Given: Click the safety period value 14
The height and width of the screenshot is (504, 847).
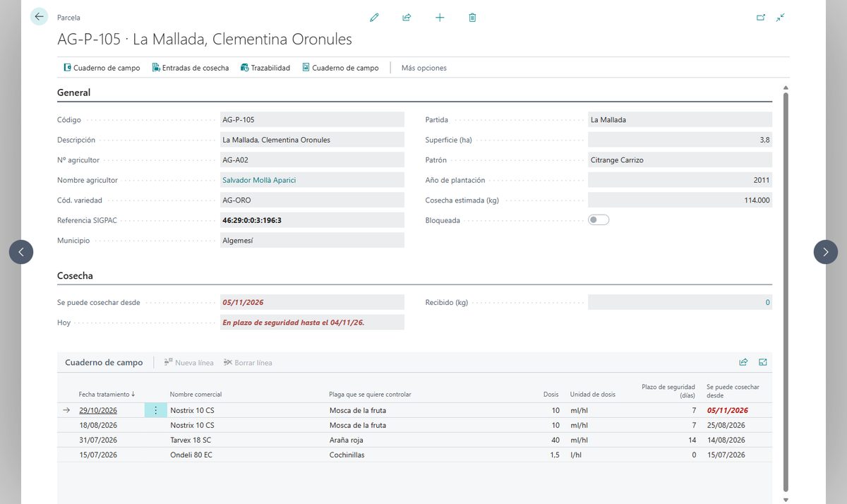Looking at the screenshot, I should click(x=692, y=440).
